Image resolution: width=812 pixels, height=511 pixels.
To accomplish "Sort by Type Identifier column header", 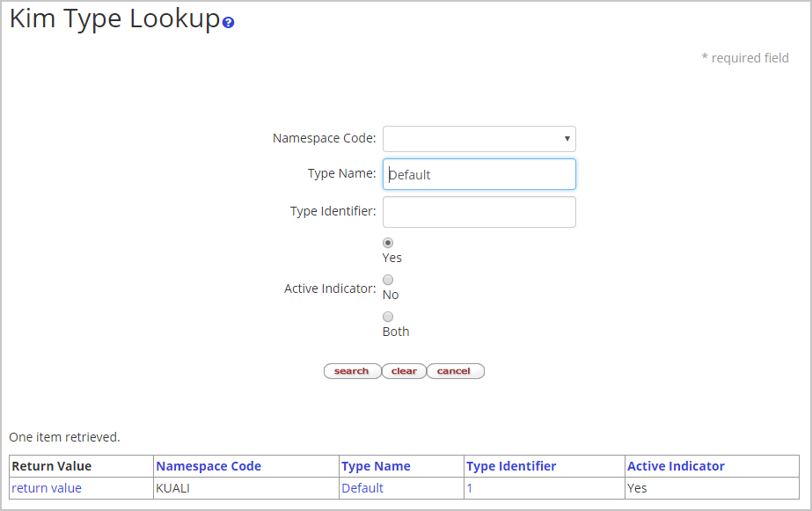I will [511, 466].
